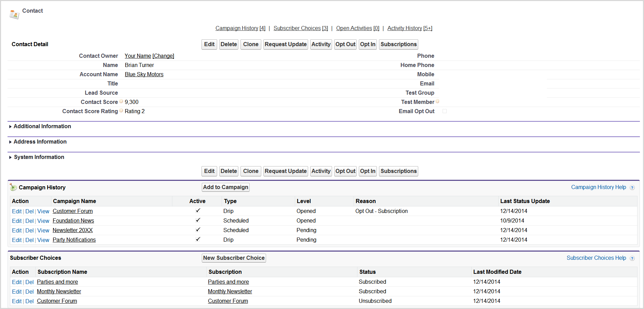Jump to Activity History [5+] related list
The image size is (644, 309).
[x=409, y=28]
